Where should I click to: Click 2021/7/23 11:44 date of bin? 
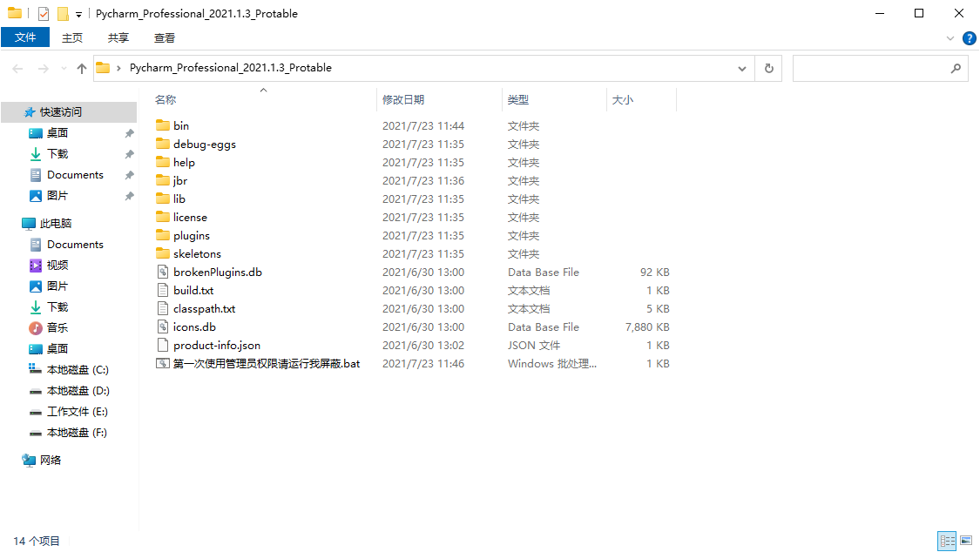click(x=423, y=126)
